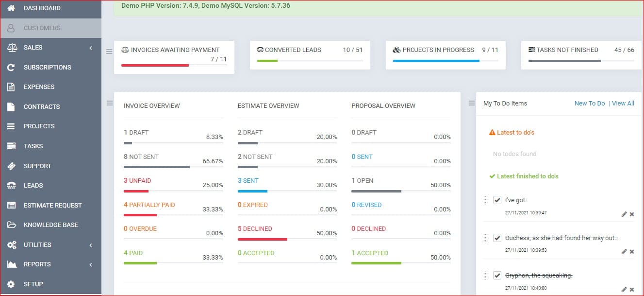Open the Expenses section
Screen dimensions: 644x296
[x=50, y=87]
